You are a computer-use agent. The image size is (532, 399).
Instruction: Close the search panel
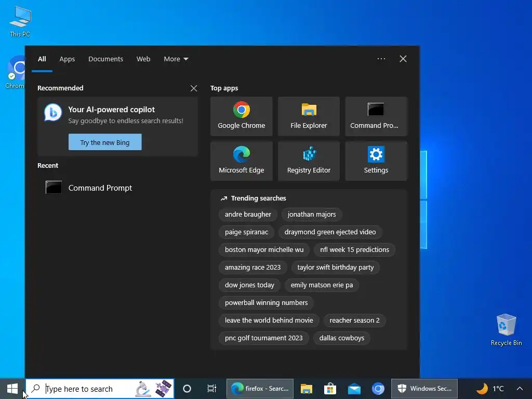point(403,59)
